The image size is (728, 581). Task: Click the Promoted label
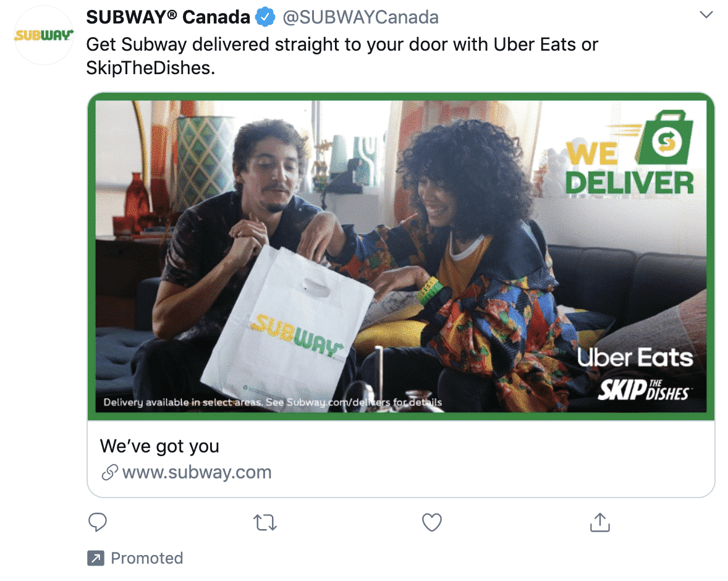point(146,558)
